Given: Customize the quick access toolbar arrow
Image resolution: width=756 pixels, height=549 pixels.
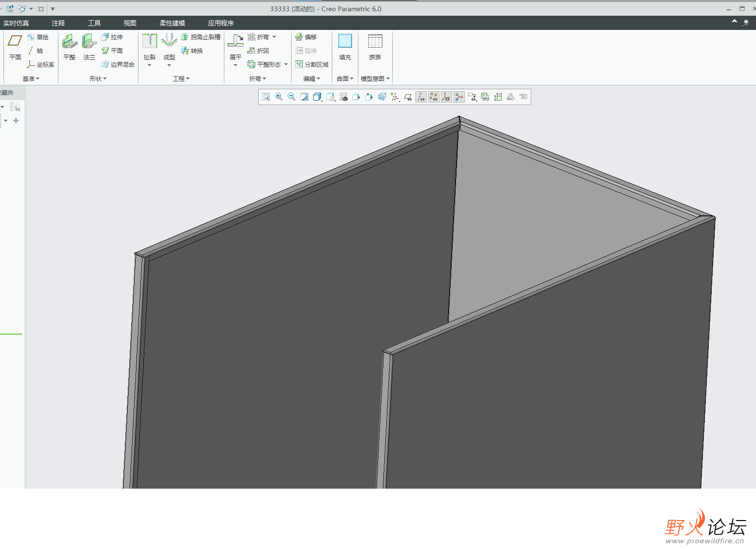Looking at the screenshot, I should click(x=53, y=9).
